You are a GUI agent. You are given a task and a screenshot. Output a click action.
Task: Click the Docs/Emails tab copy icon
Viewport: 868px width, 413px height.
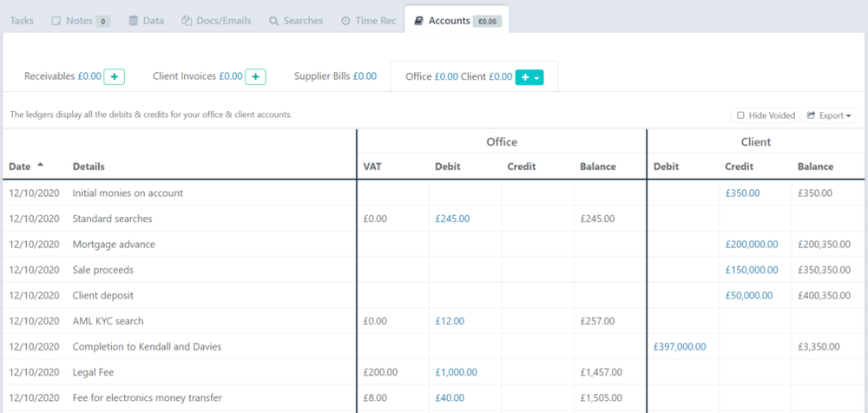tap(187, 21)
